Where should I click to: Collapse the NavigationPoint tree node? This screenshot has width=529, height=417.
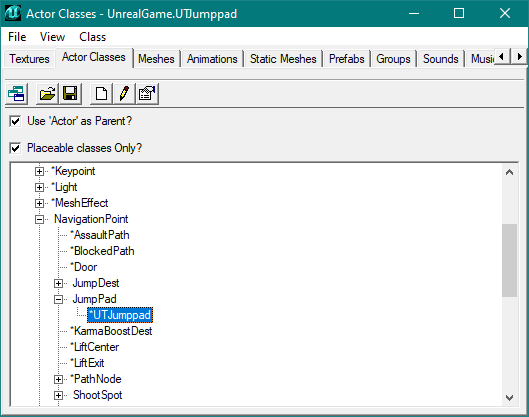39,220
